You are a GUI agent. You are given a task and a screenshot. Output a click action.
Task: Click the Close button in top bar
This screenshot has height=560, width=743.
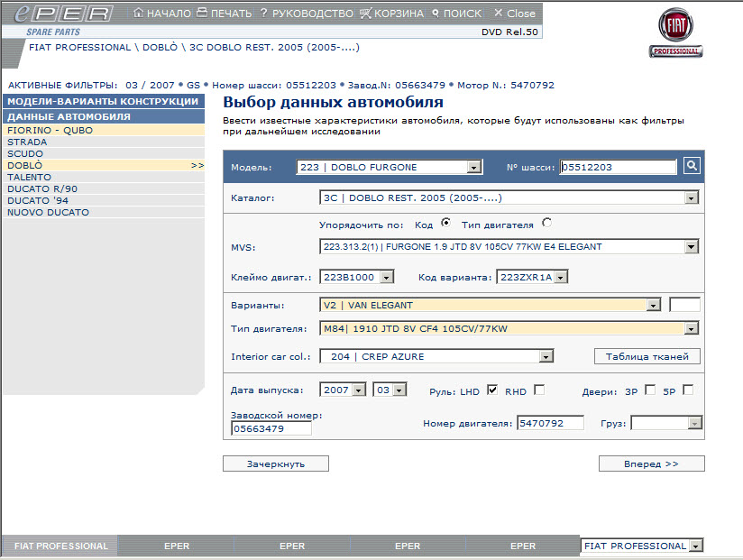pos(514,14)
